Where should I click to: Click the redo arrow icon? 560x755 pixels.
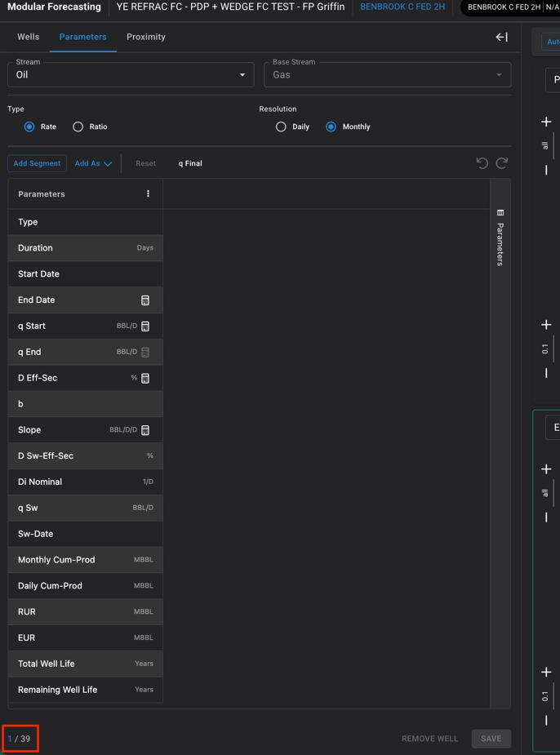(x=502, y=163)
